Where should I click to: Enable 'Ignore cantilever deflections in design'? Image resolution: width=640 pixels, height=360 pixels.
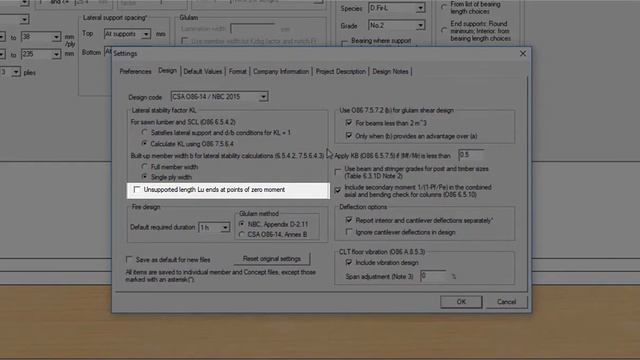click(x=349, y=232)
